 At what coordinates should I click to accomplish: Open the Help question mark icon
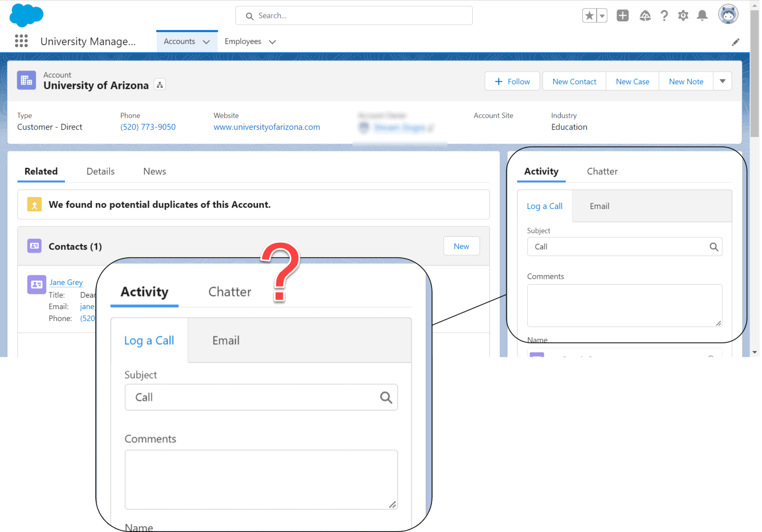click(664, 16)
